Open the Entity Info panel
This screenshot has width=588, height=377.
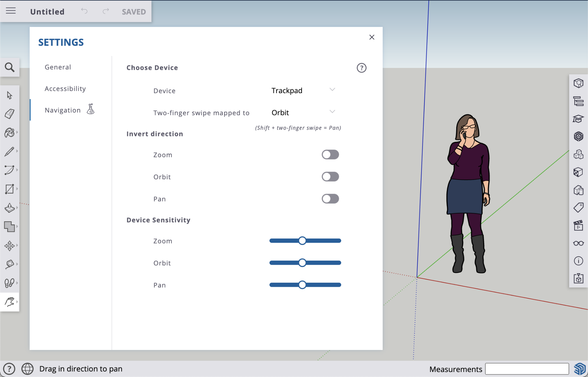[x=578, y=83]
